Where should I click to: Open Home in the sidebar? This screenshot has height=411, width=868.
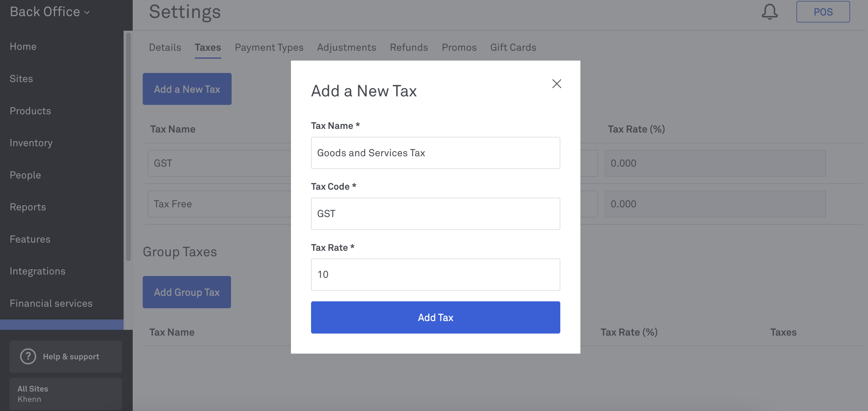click(23, 47)
